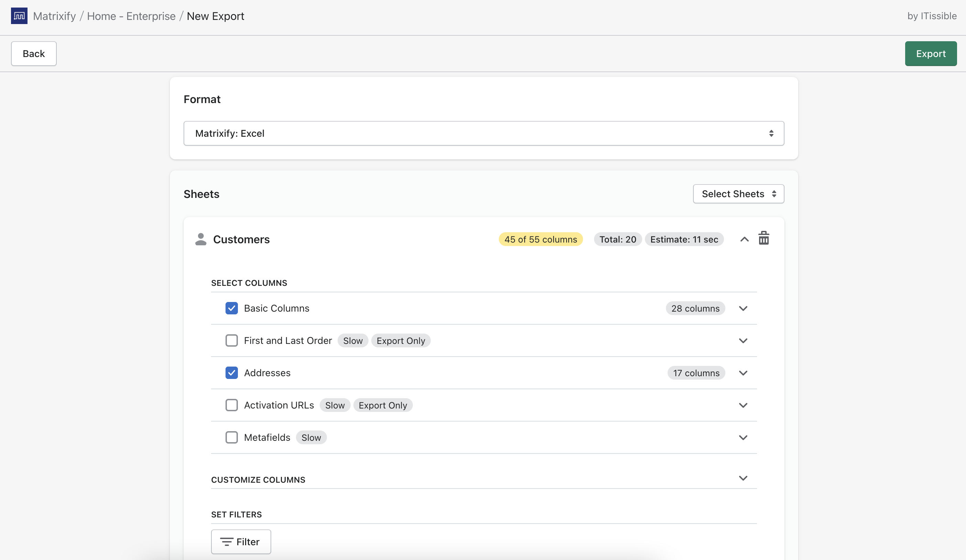The image size is (966, 560).
Task: Click the Customers person icon
Action: click(200, 239)
